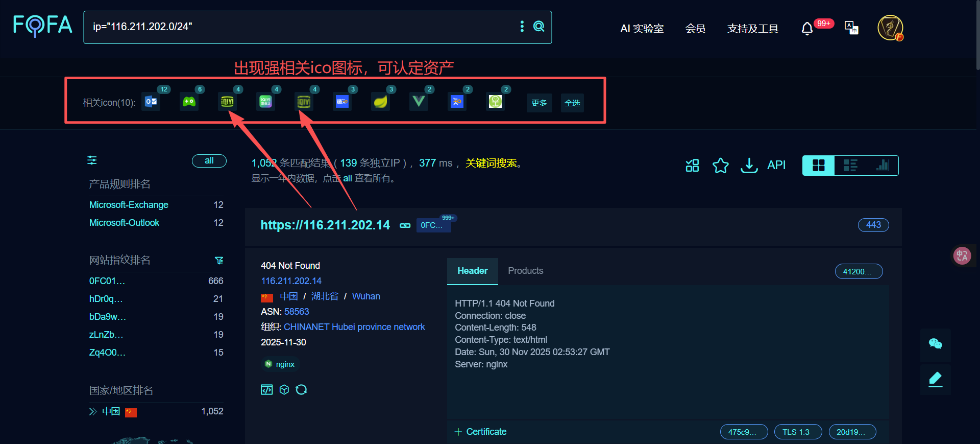Screen dimensions: 980x444
Task: Click the refresh icon under nginx tag
Action: coord(301,390)
